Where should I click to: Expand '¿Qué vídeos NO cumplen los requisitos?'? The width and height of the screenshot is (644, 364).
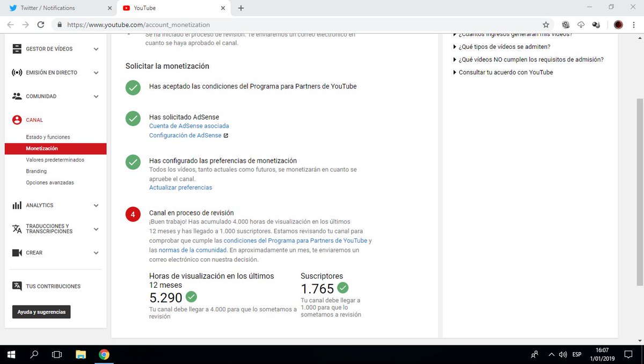coord(529,60)
